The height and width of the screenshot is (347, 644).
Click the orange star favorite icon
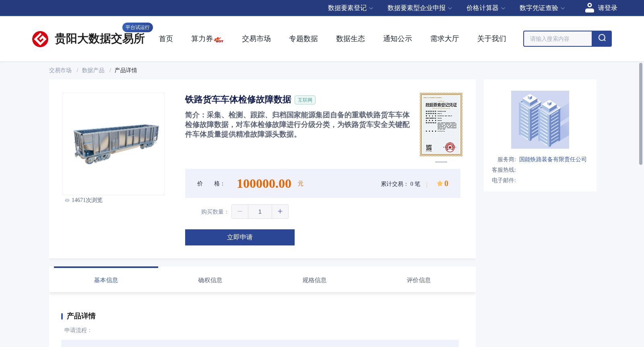[440, 184]
